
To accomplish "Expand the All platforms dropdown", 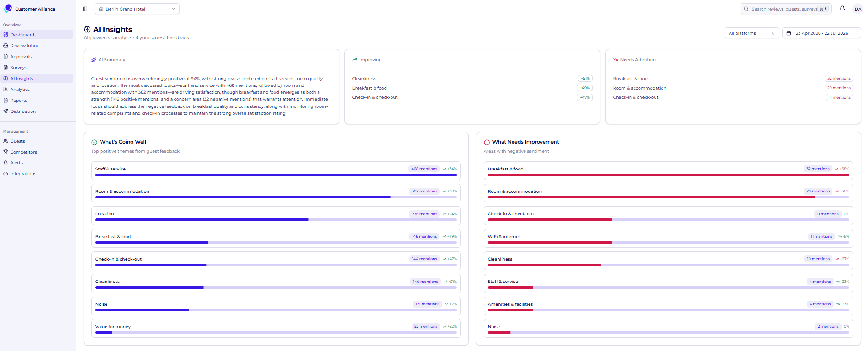I will point(752,33).
